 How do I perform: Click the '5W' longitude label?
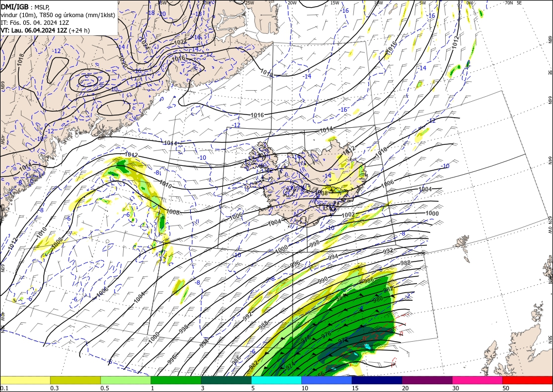click(x=422, y=3)
